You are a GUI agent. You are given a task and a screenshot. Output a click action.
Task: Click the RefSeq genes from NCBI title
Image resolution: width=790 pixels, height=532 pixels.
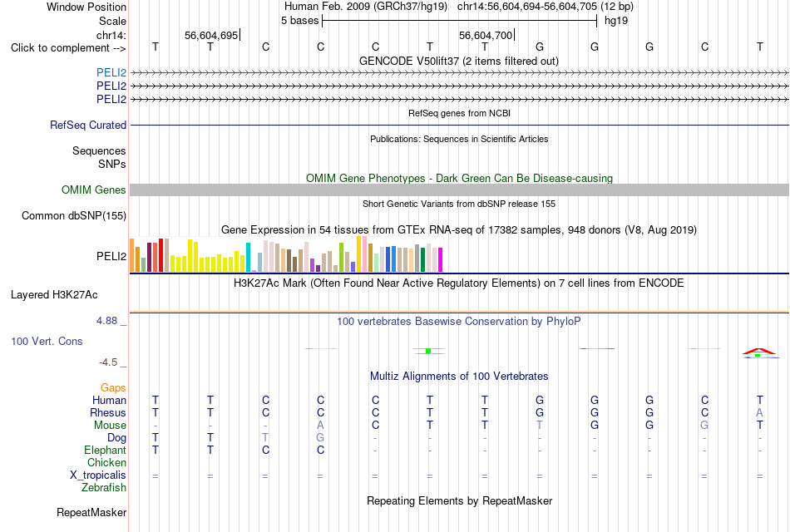(x=459, y=113)
